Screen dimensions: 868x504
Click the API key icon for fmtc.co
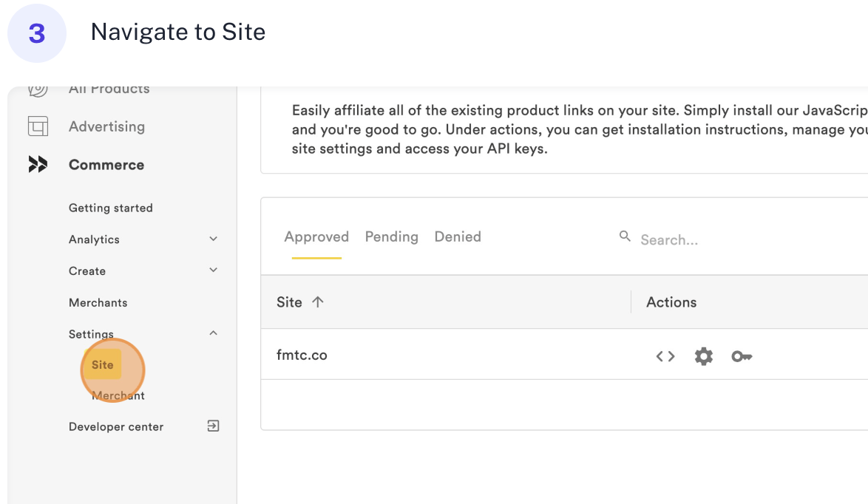[x=742, y=356]
